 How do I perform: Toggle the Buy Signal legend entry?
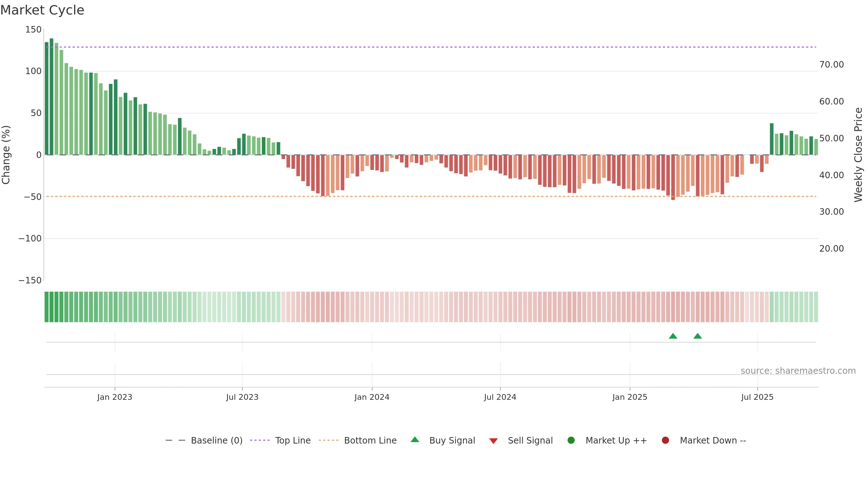443,440
